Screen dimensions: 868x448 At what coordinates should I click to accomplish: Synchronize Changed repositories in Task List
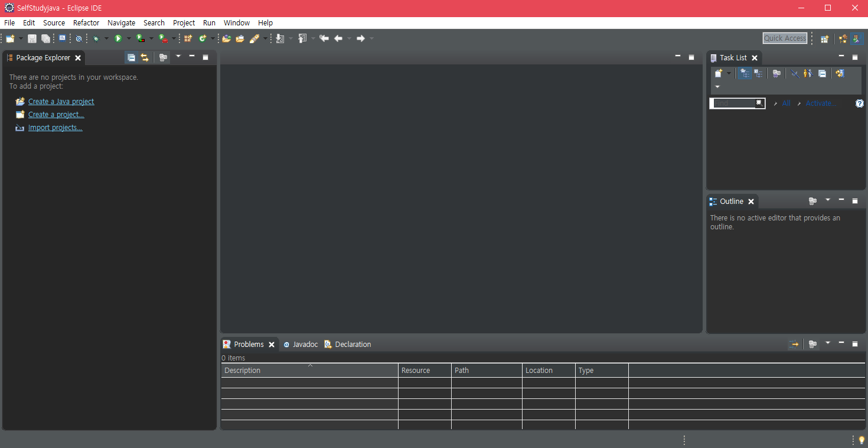[840, 73]
